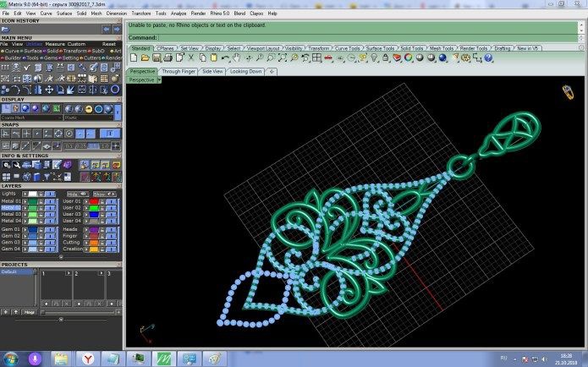Click the padlock Lock objects icon
The image size is (588, 367).
point(386,58)
